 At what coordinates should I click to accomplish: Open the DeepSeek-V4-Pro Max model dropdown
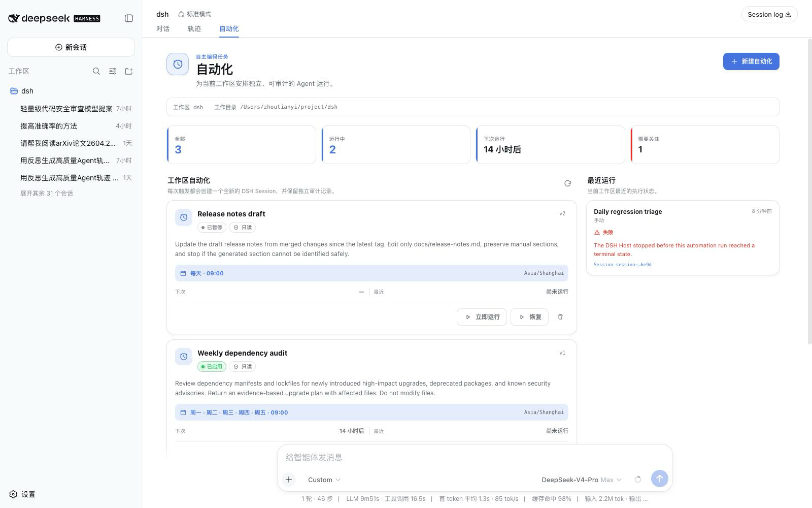tap(582, 480)
